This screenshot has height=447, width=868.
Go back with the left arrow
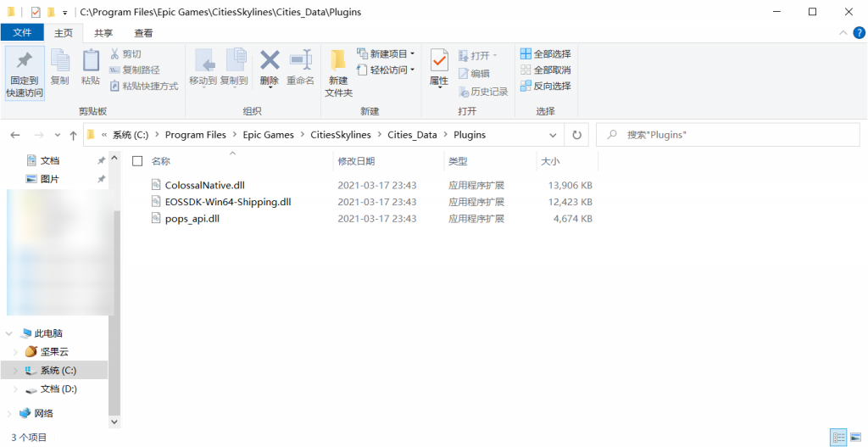(15, 135)
